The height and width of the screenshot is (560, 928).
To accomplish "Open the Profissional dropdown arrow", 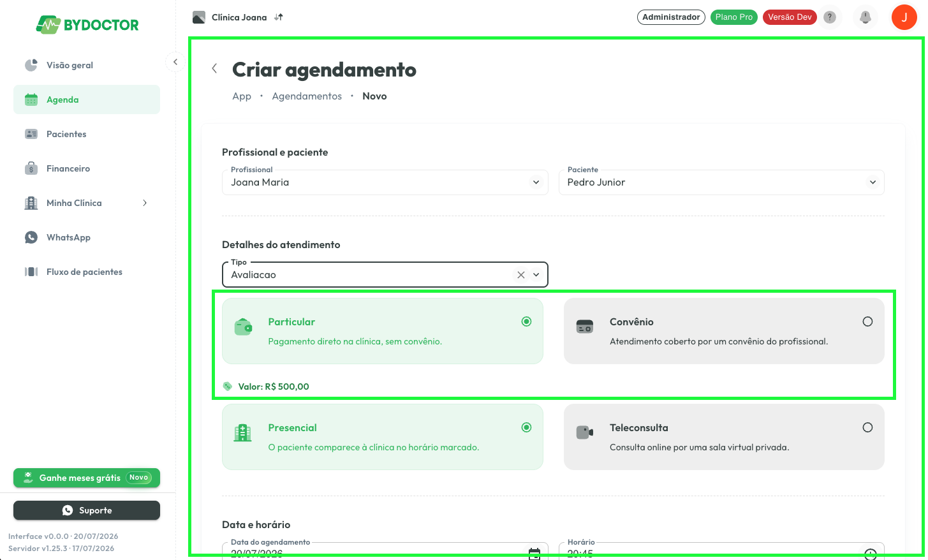I will [536, 182].
